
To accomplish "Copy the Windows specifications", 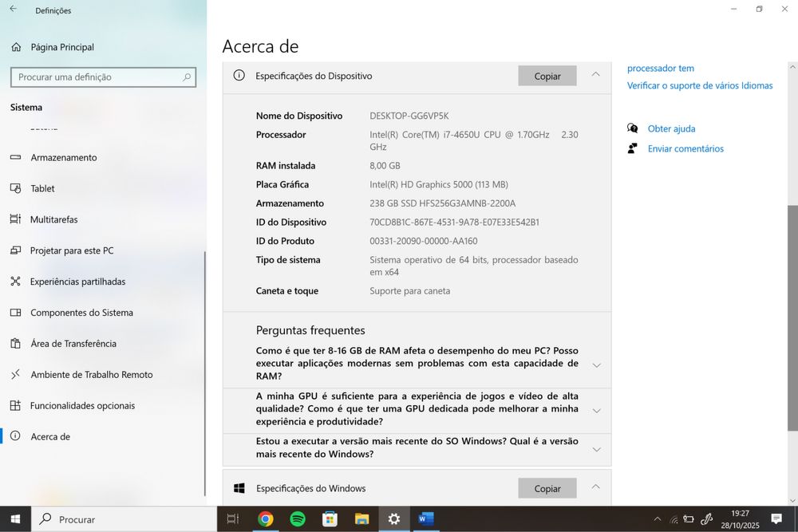I will [547, 488].
